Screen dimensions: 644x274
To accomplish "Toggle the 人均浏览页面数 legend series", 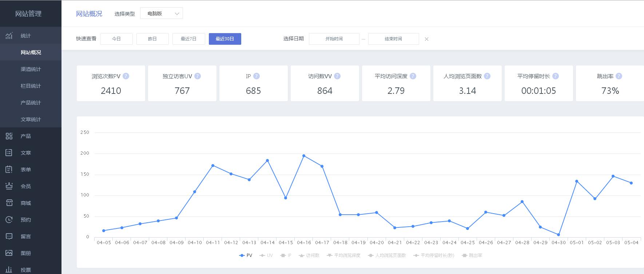I will tap(387, 255).
